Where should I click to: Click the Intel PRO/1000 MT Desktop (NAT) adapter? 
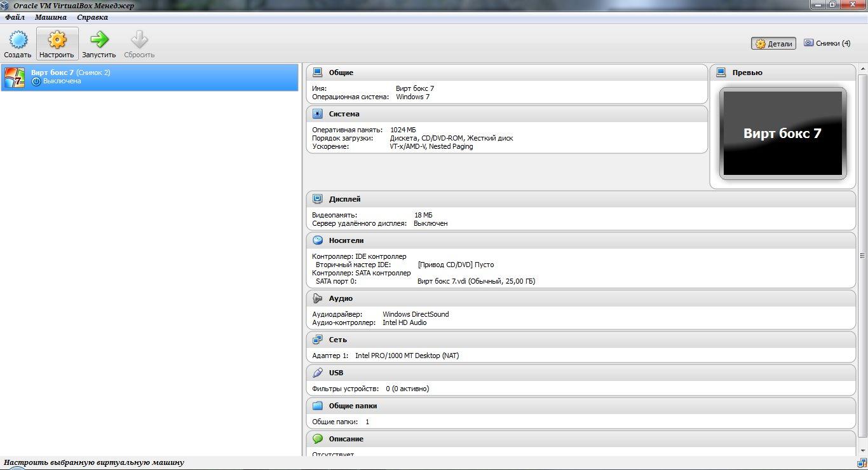pyautogui.click(x=407, y=356)
